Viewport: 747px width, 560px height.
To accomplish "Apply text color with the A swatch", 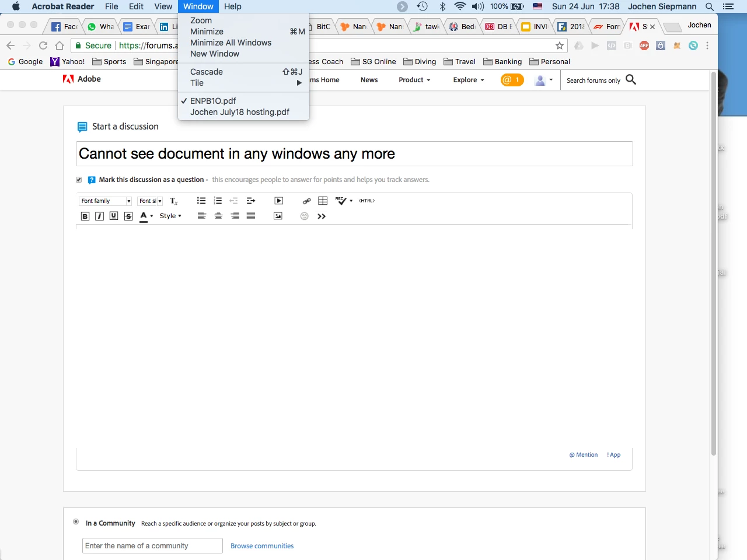I will tap(144, 216).
